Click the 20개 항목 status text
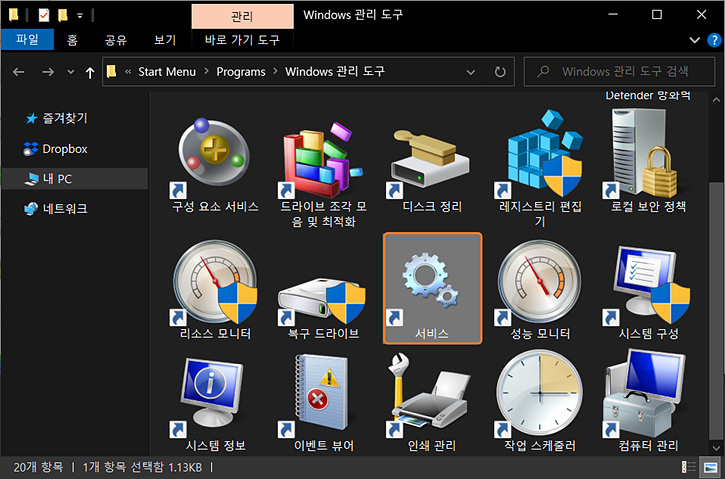 [x=38, y=467]
